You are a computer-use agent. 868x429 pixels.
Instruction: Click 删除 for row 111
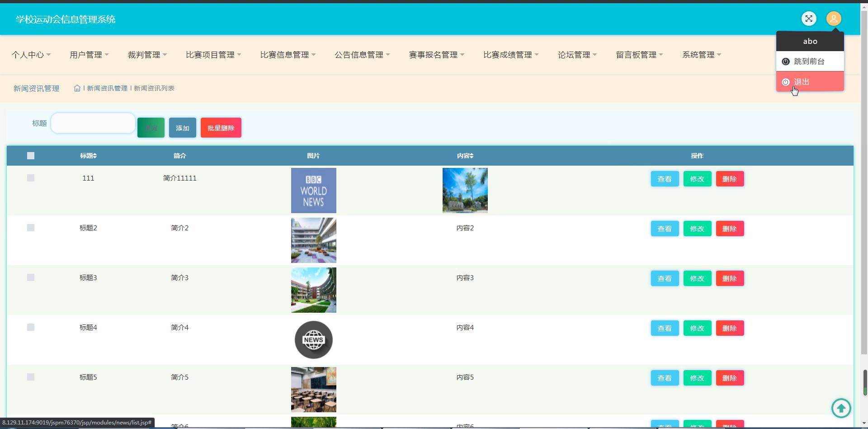pyautogui.click(x=730, y=179)
